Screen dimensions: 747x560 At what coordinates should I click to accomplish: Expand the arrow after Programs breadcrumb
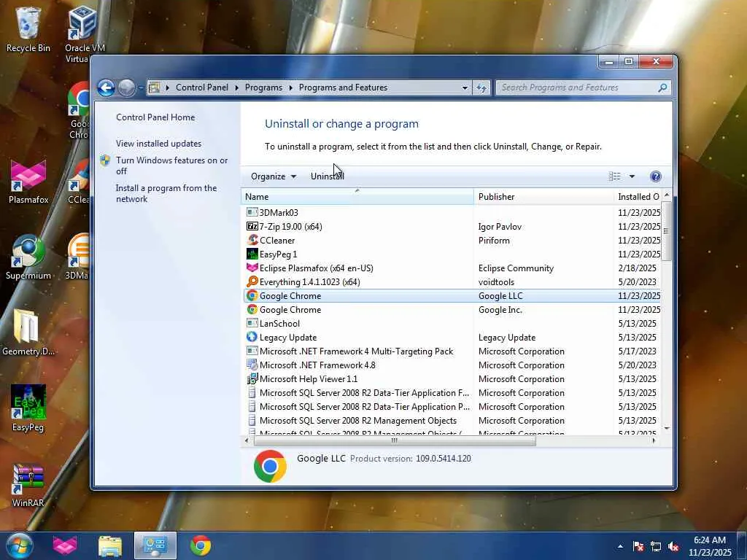290,87
